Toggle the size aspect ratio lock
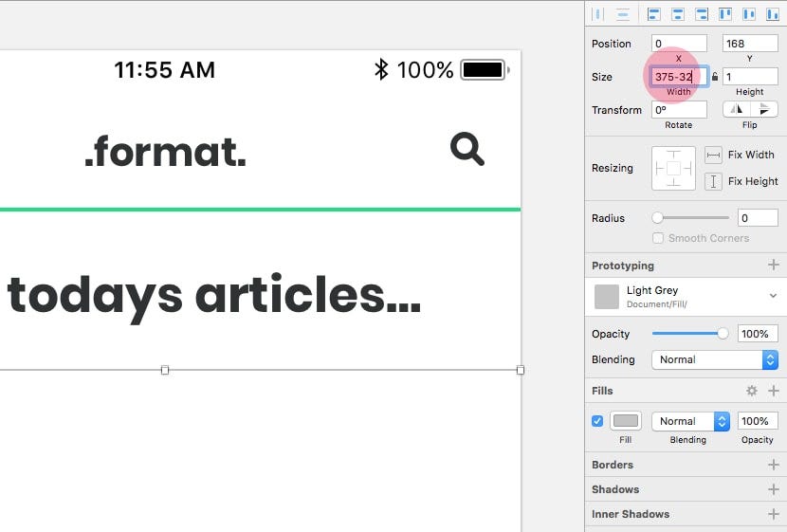 715,76
